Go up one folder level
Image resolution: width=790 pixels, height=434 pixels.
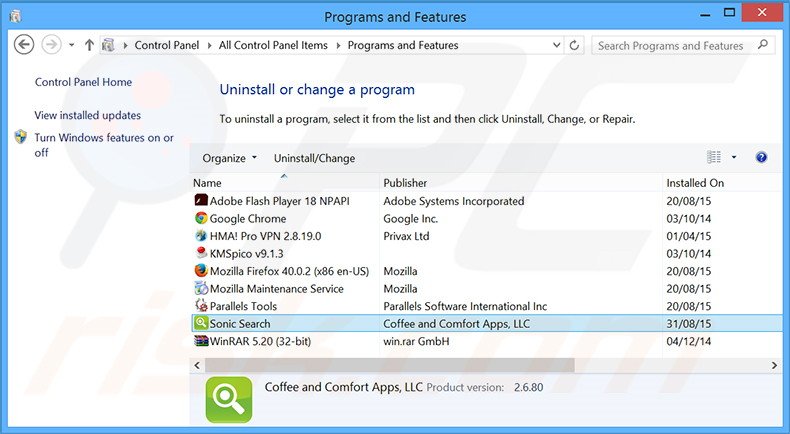coord(89,45)
